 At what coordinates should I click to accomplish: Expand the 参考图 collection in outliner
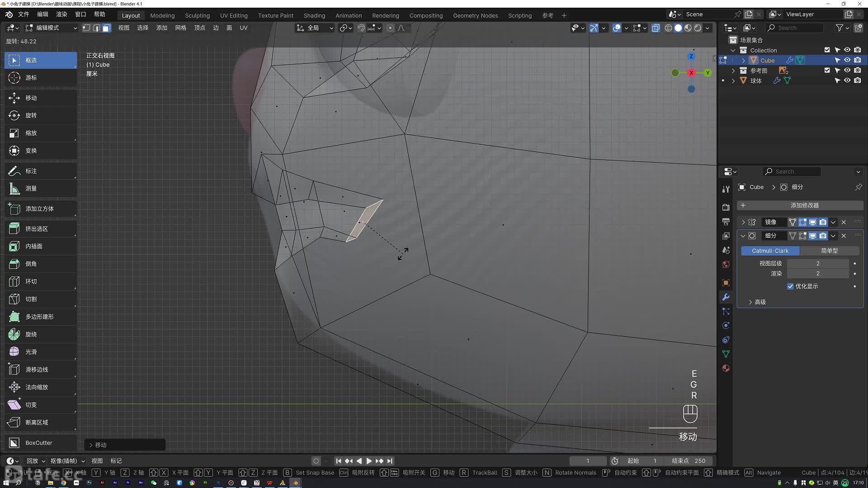click(x=733, y=70)
